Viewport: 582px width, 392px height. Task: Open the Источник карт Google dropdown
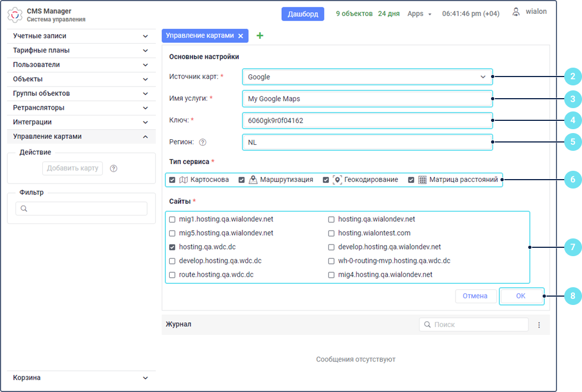click(x=367, y=77)
